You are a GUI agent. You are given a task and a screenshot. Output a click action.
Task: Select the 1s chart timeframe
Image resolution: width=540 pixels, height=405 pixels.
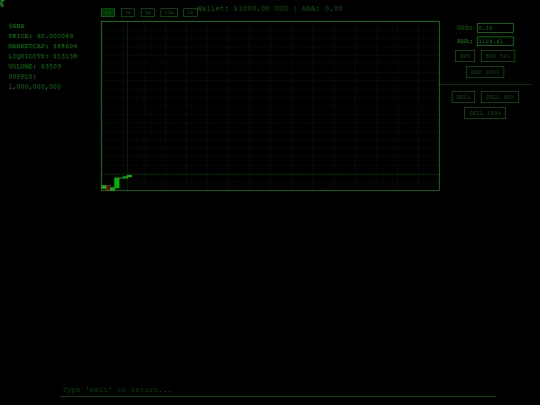[108, 12]
